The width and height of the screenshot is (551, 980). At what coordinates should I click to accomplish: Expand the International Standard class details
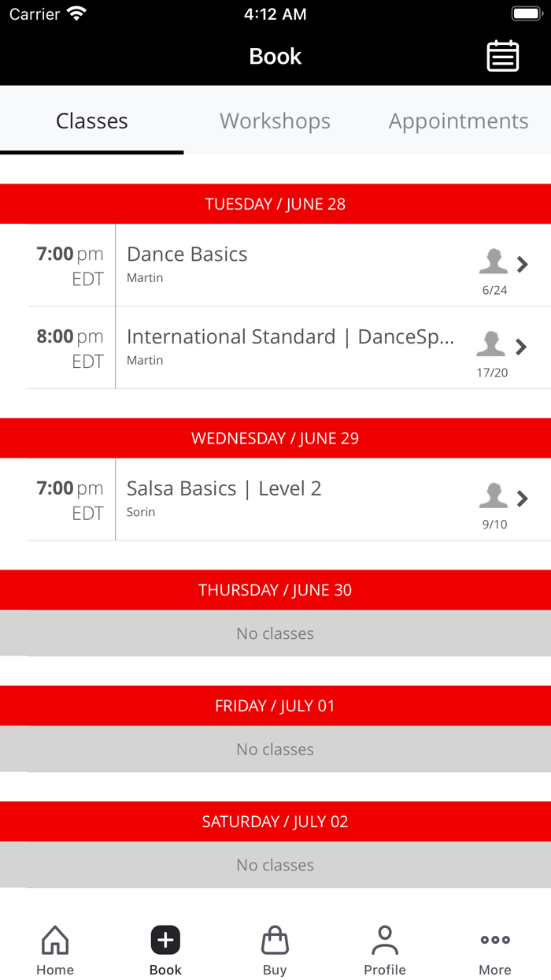tap(522, 347)
